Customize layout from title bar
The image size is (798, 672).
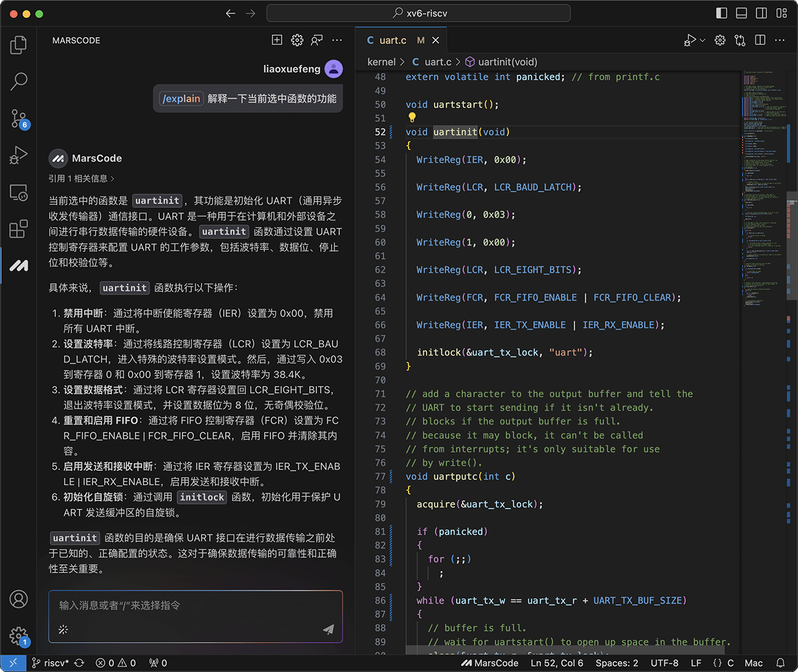[781, 13]
